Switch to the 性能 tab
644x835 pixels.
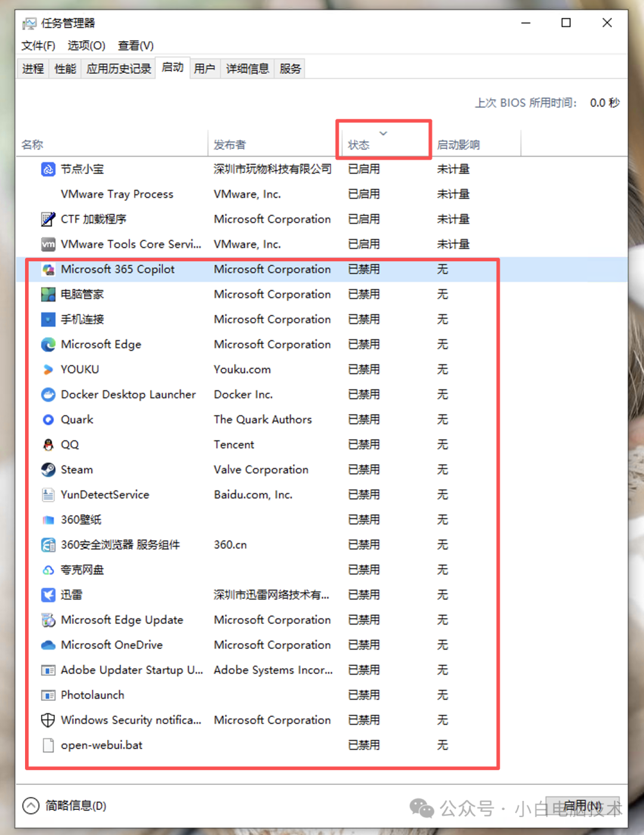coord(66,69)
